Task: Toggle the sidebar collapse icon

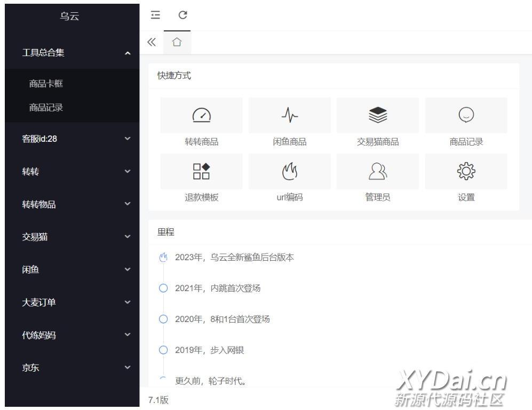Action: point(155,15)
